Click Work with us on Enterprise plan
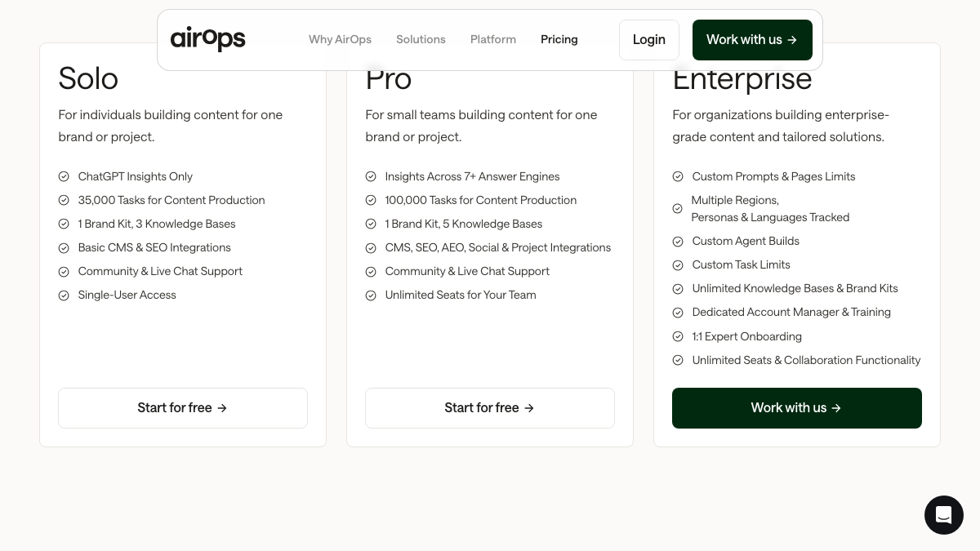This screenshot has width=980, height=551. tap(797, 408)
